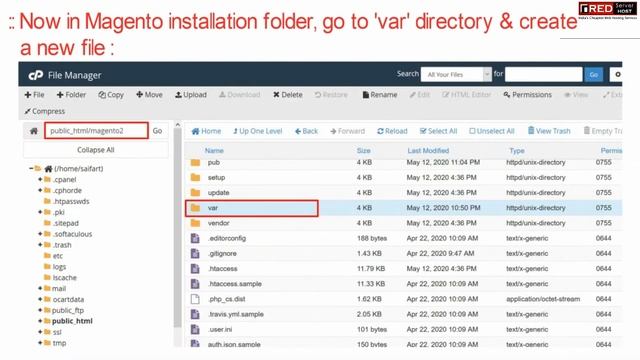Click the View toolbar button

coord(576,95)
